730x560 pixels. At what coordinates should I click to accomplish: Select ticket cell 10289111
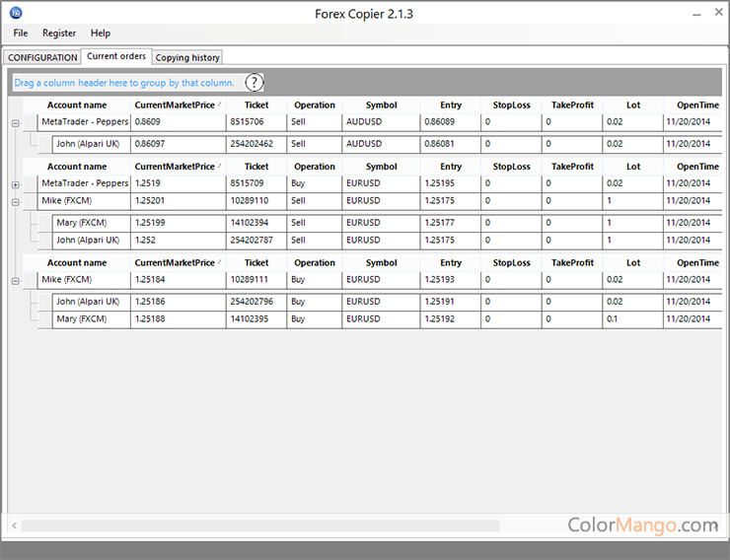256,280
